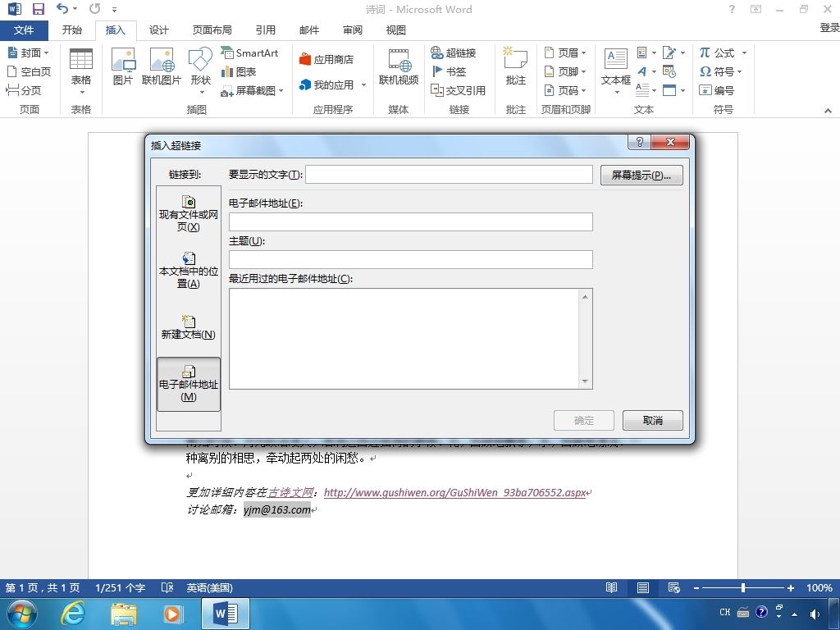
Task: Select Create New Document link type
Action: (x=188, y=328)
